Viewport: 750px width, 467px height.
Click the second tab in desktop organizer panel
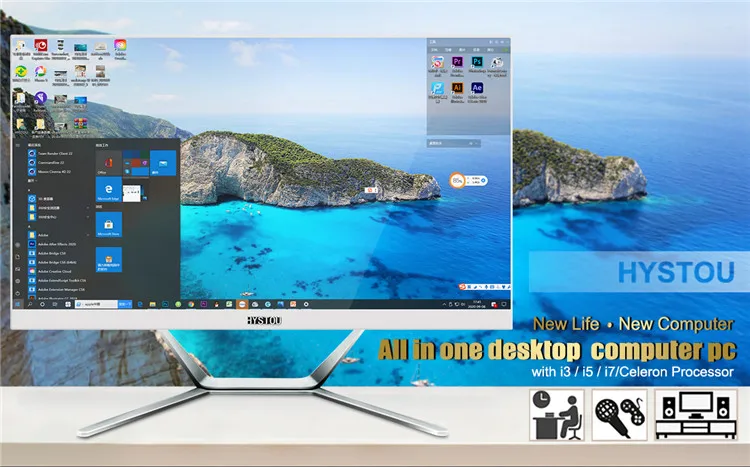(448, 49)
